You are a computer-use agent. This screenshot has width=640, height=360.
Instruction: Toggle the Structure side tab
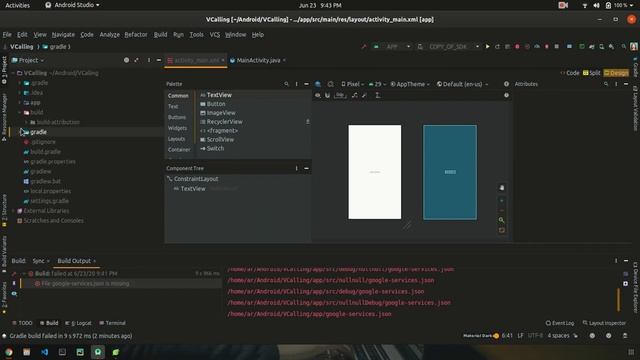coord(4,211)
